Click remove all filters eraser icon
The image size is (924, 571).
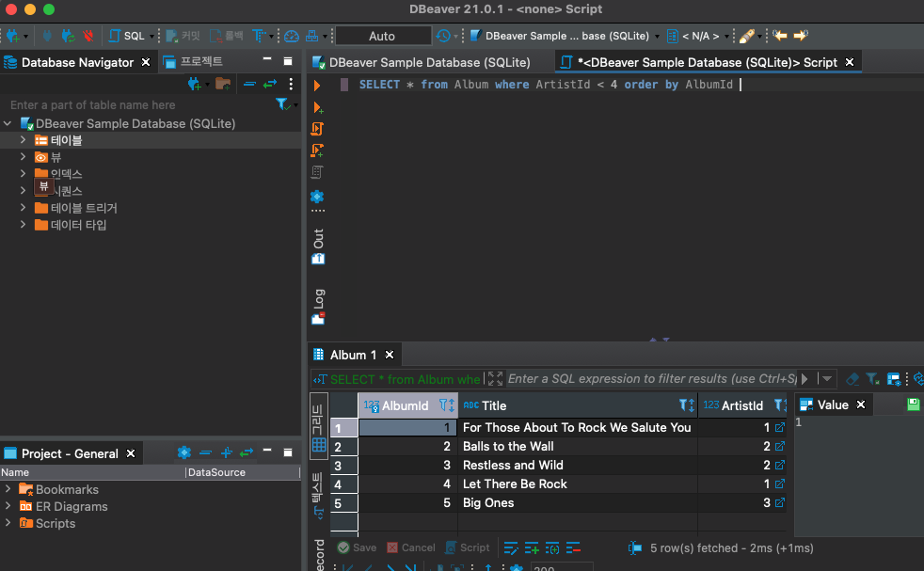point(852,379)
